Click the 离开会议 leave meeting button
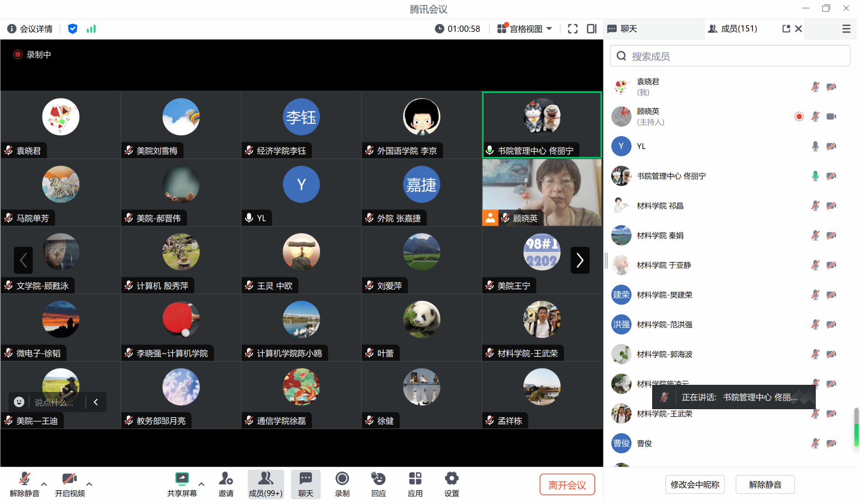860x504 pixels. (567, 485)
